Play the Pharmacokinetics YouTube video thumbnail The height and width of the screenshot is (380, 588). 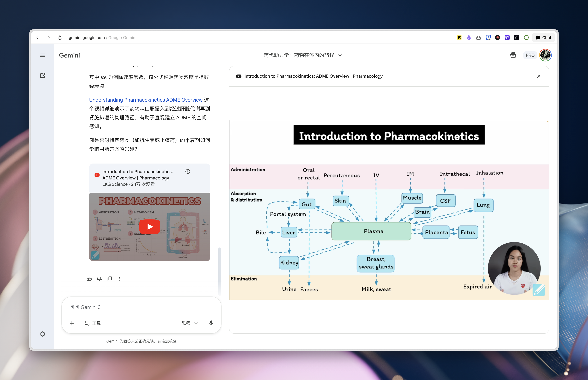(x=150, y=227)
